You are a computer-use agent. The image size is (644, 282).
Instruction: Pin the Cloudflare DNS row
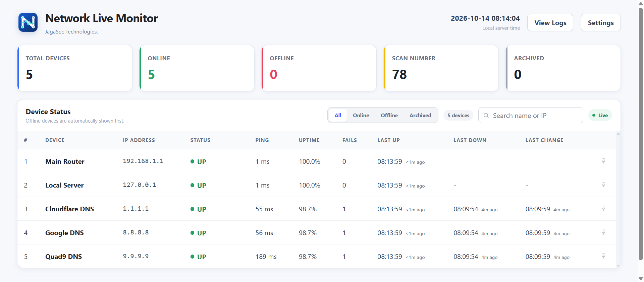point(603,209)
